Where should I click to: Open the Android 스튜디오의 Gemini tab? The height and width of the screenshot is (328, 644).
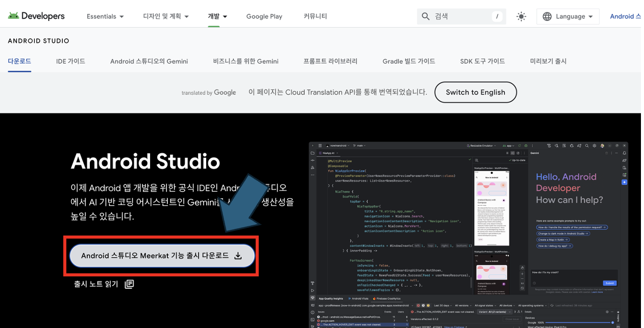[149, 61]
